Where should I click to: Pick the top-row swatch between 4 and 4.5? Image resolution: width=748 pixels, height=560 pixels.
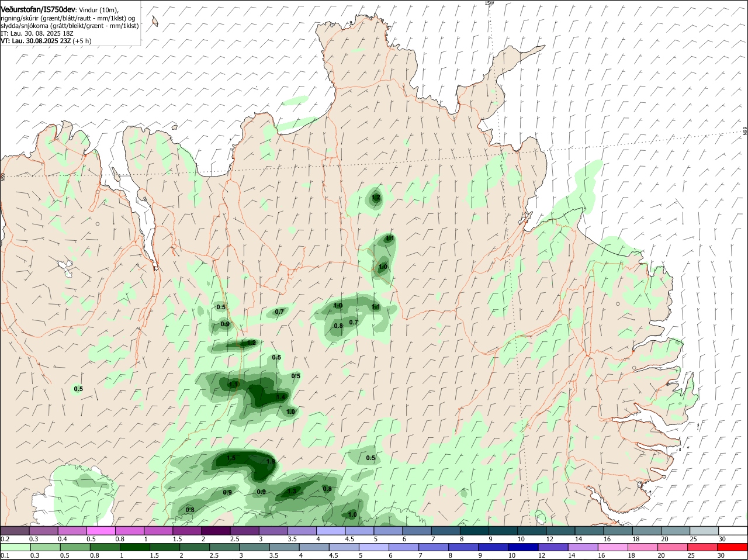(x=331, y=531)
